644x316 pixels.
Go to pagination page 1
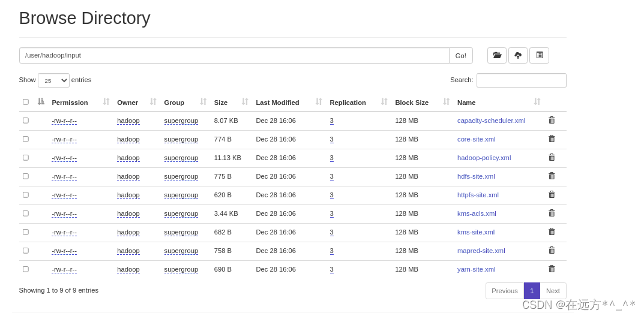pos(532,291)
